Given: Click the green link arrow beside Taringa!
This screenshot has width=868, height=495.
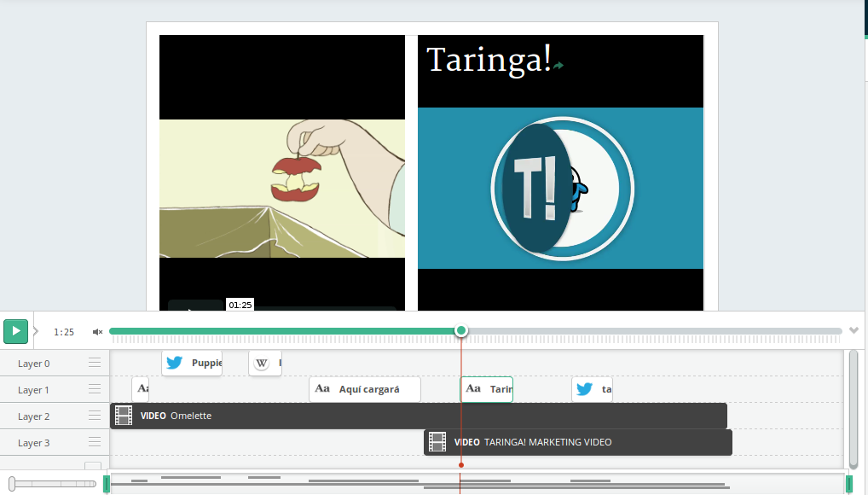Looking at the screenshot, I should tap(558, 66).
